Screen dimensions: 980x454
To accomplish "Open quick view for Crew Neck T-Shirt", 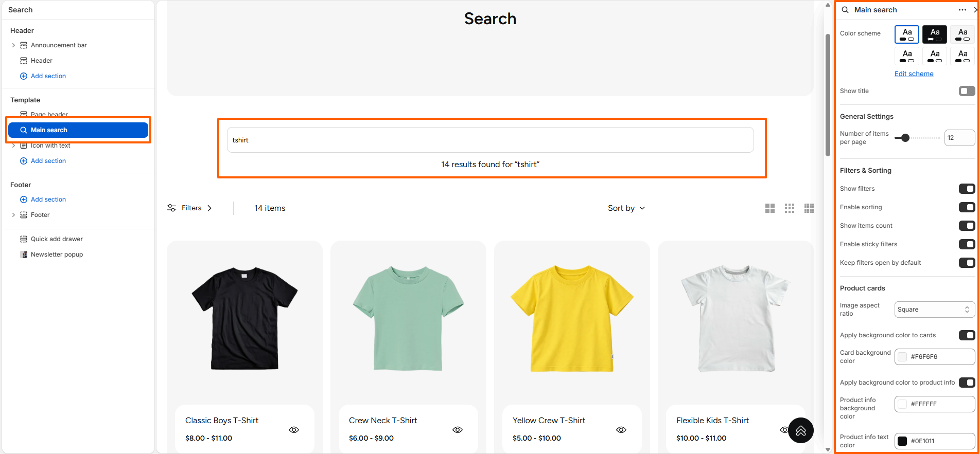I will [x=458, y=430].
